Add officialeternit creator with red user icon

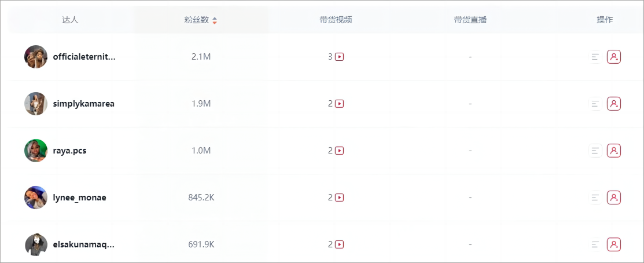[x=614, y=57]
